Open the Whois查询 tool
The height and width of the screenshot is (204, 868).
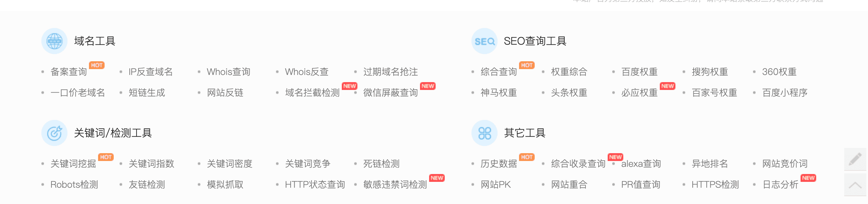(229, 72)
